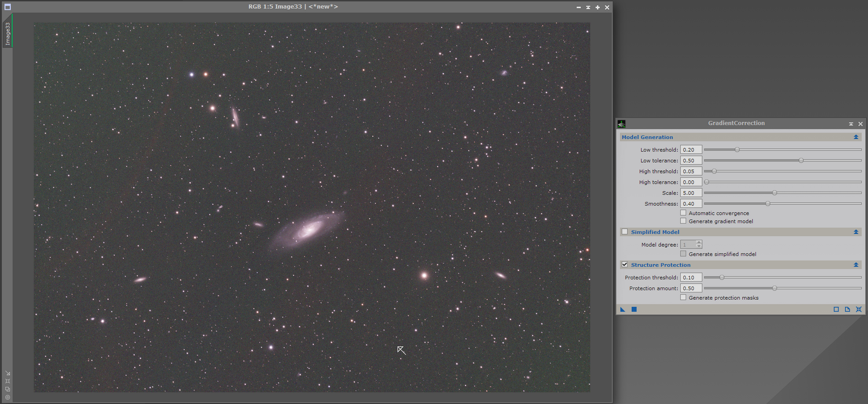Enable the Automatic convergence checkbox

683,213
